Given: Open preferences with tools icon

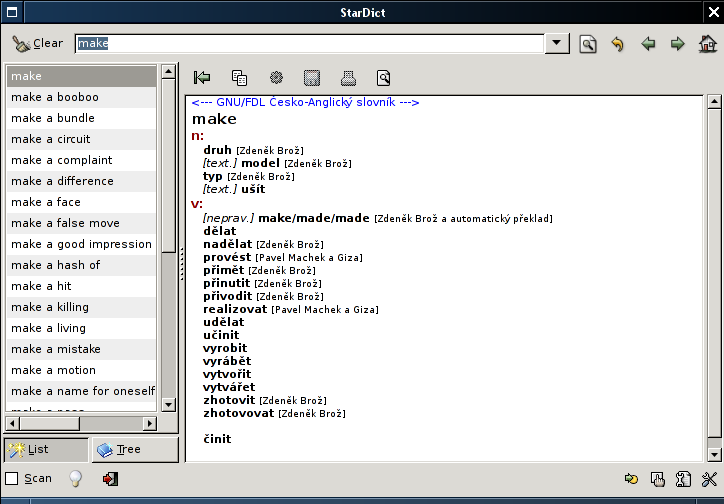Looking at the screenshot, I should click(709, 479).
